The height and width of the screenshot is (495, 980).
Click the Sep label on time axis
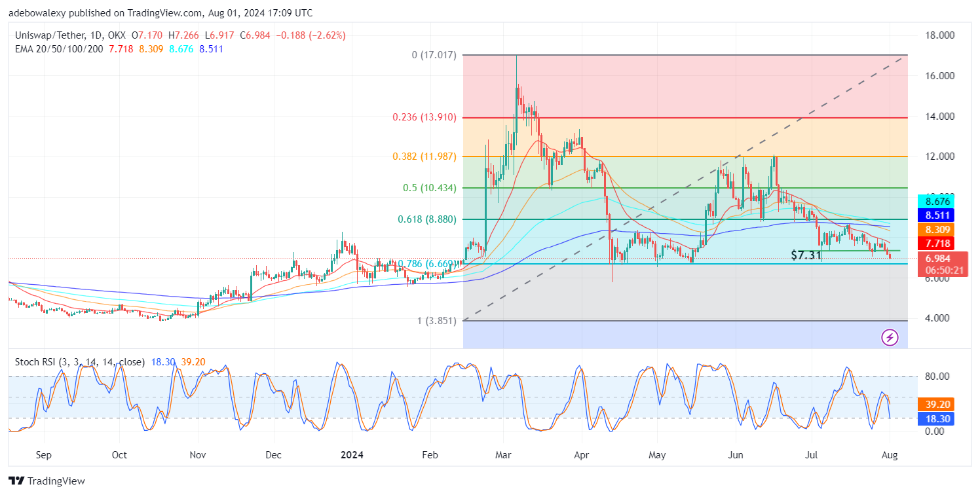coord(45,454)
